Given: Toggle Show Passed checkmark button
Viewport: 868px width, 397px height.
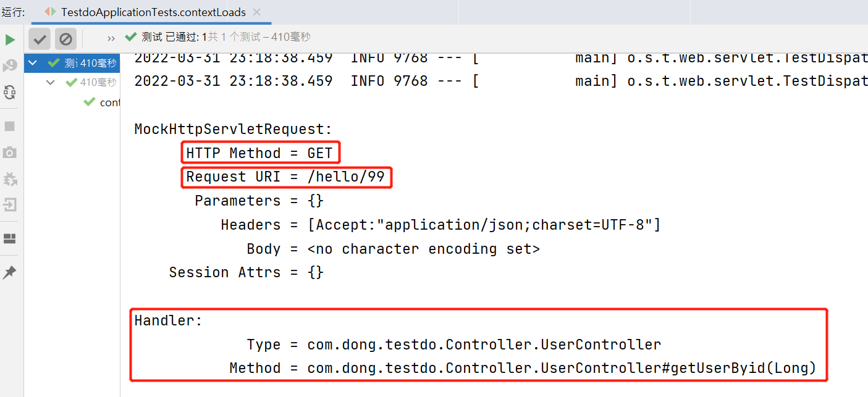Looking at the screenshot, I should click(40, 40).
